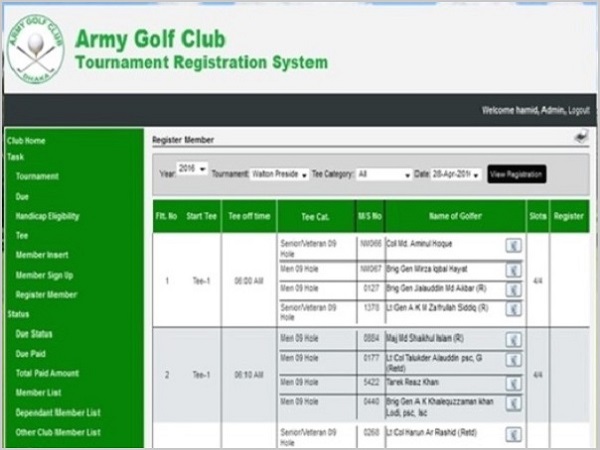The height and width of the screenshot is (450, 600).
Task: Click golfer name Col Md. Aminul Hoque
Action: point(419,244)
